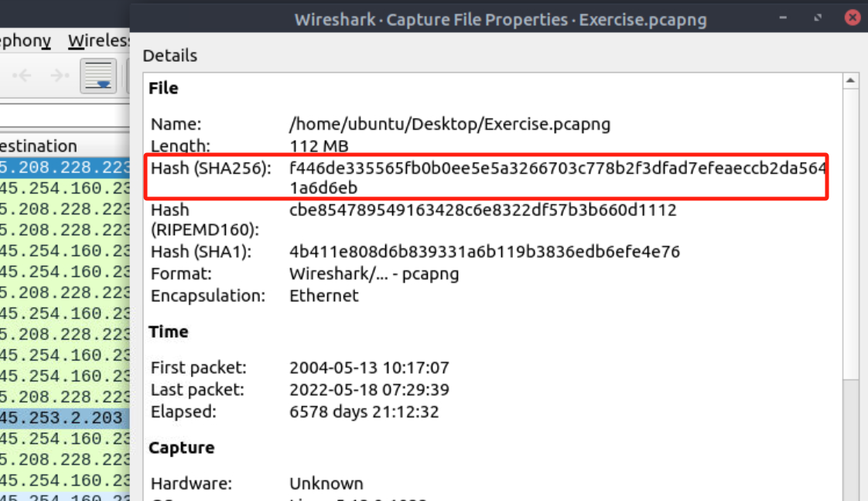Click the SHA1 hash value text
868x501 pixels.
pos(484,251)
